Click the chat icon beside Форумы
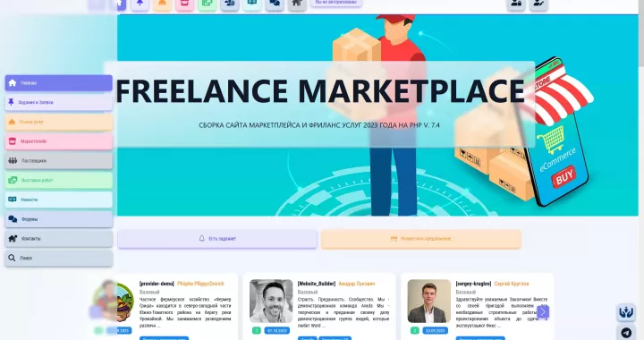 click(13, 219)
